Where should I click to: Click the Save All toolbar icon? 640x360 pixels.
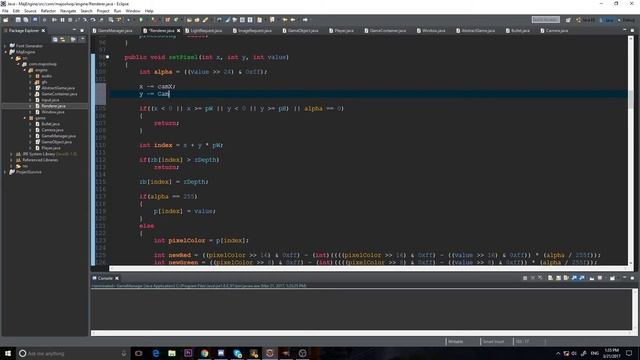26,20
